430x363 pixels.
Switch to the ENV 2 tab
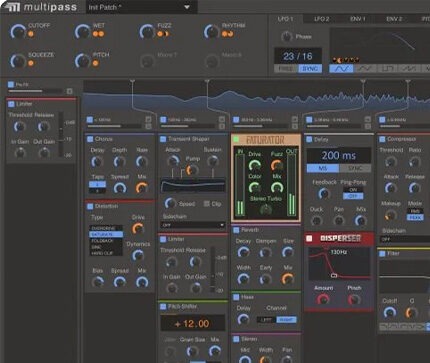(394, 19)
